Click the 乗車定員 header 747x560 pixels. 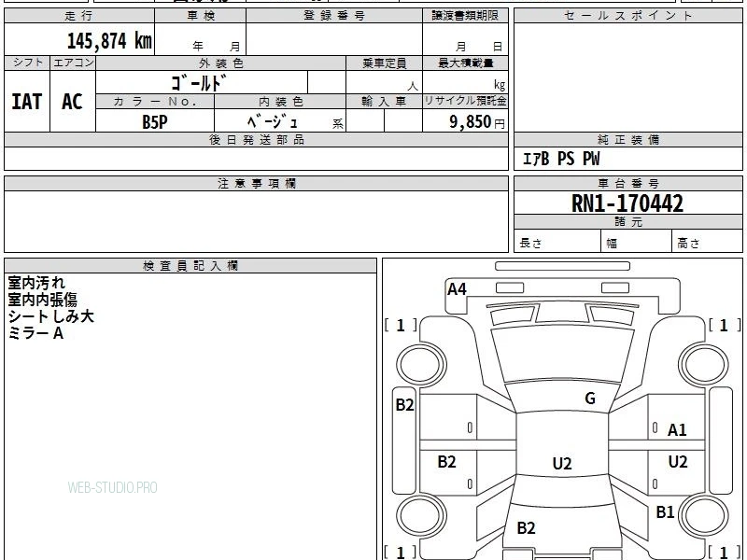385,63
